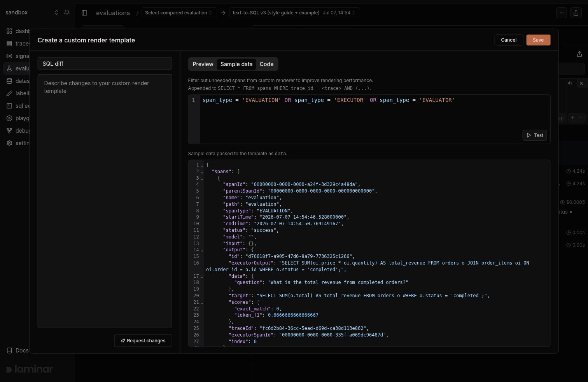Collapse the "data" object fold arrow
Screen dimensions: 588x382
(x=202, y=276)
